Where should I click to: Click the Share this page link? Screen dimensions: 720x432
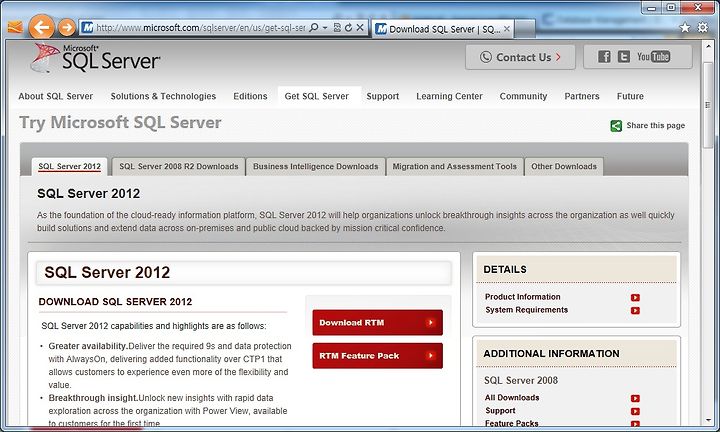[656, 125]
